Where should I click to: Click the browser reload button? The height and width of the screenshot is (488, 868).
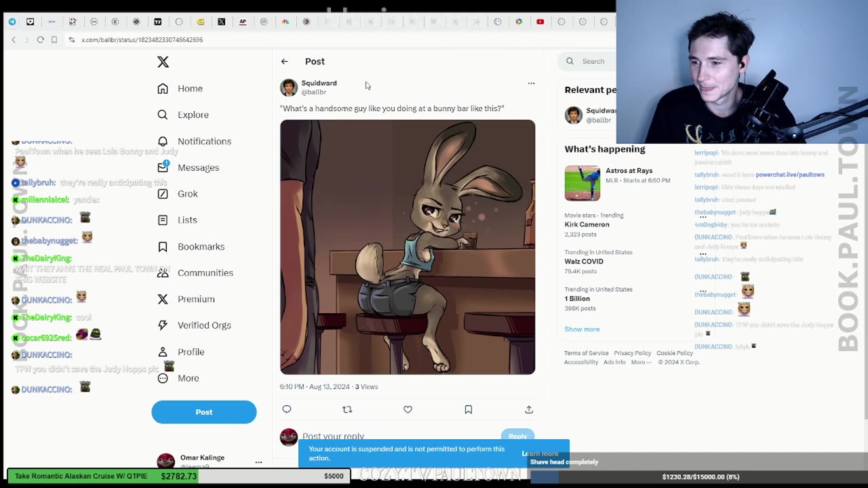coord(41,40)
